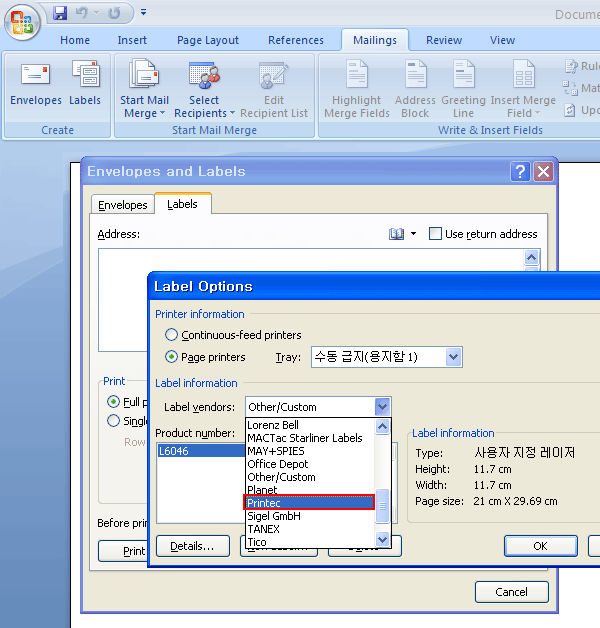Click Highlight Merge Fields icon
The image size is (600, 628).
coord(356,89)
